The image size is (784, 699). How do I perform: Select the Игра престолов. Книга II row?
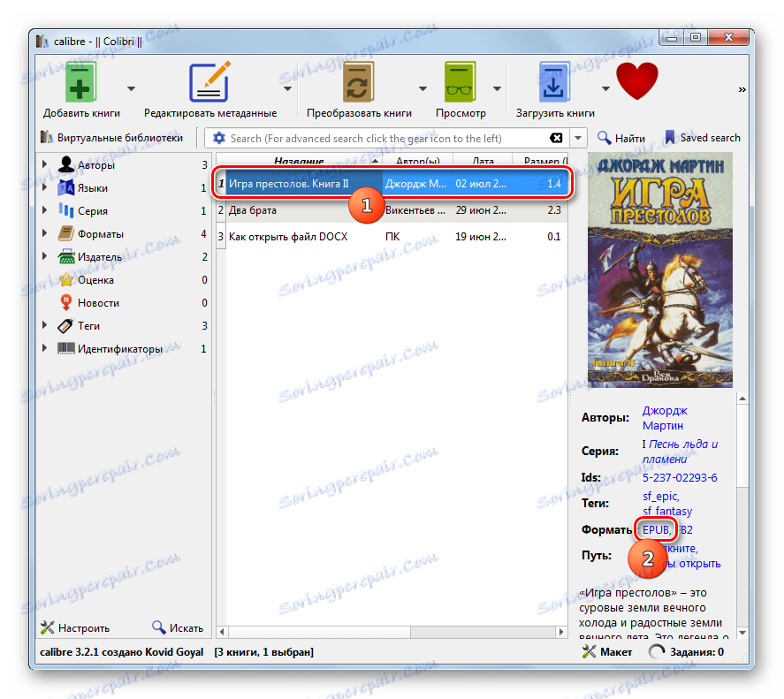(x=392, y=184)
